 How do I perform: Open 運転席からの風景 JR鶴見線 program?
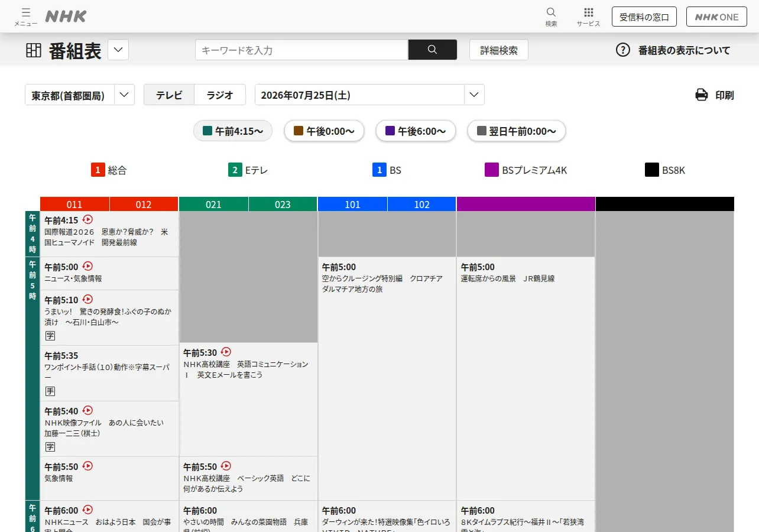click(526, 378)
